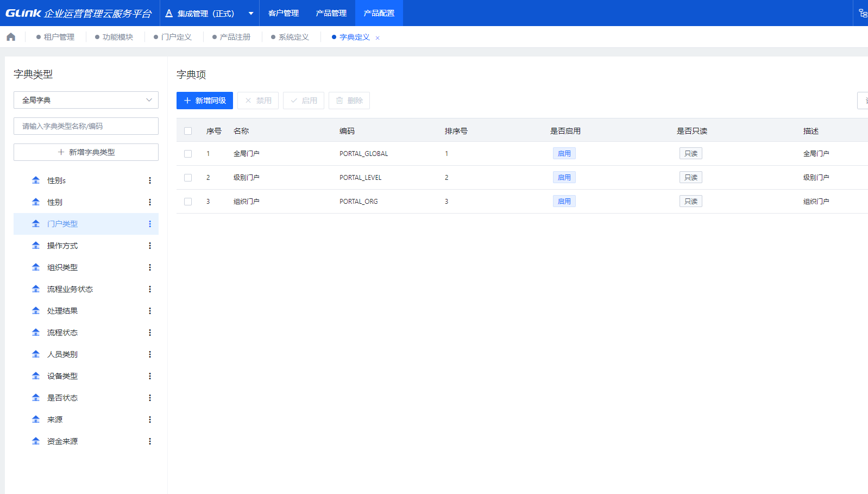
Task: Open the three-dot menu for 流程状态
Action: [150, 333]
